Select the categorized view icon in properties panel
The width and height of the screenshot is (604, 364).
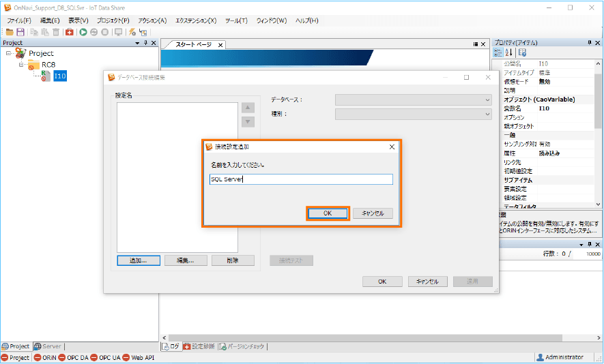(498, 52)
